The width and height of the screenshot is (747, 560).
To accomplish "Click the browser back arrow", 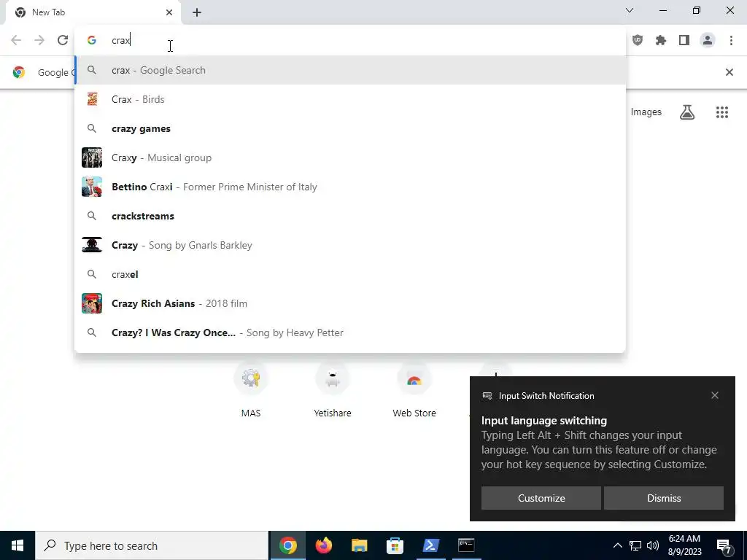I will [16, 40].
